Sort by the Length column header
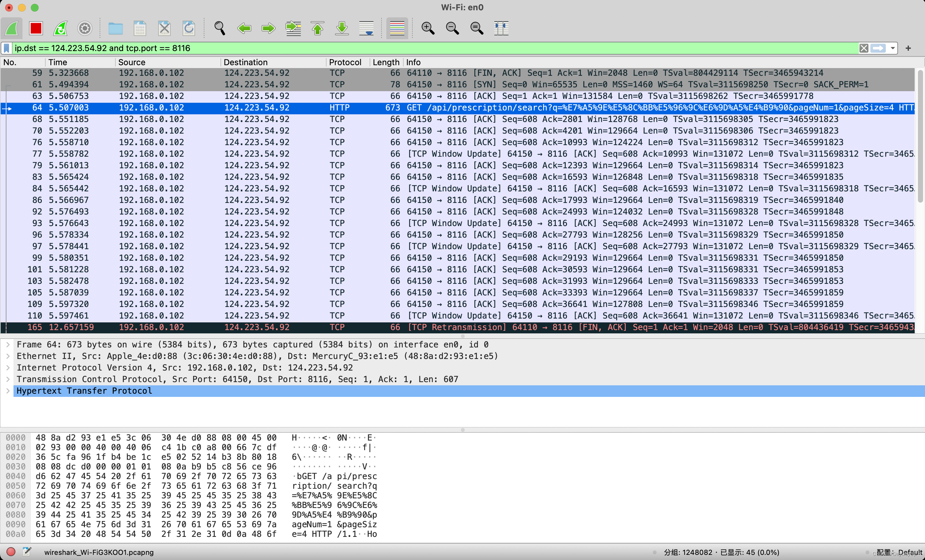 (x=386, y=62)
